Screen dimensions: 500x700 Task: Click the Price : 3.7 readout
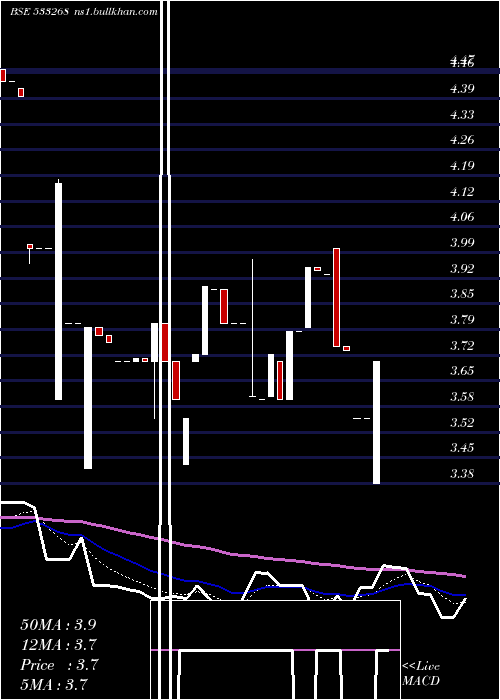[x=59, y=665]
